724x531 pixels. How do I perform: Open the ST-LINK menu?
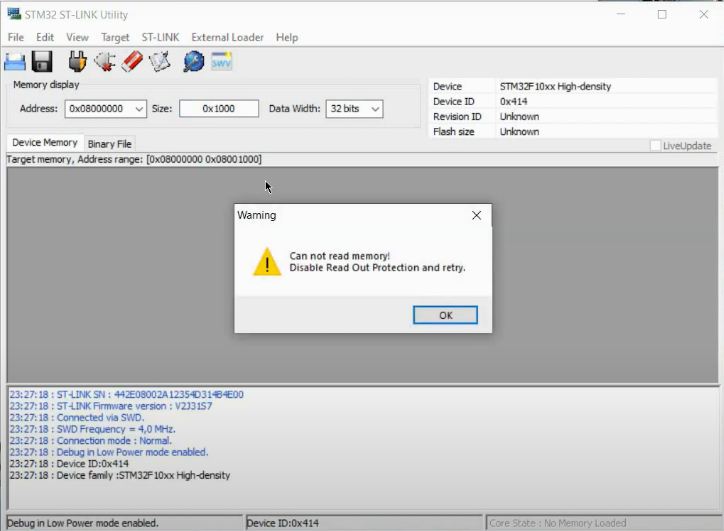(x=160, y=37)
